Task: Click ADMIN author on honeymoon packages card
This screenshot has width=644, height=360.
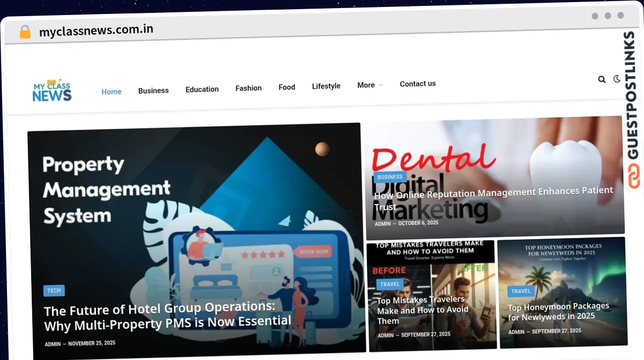Action: [516, 332]
